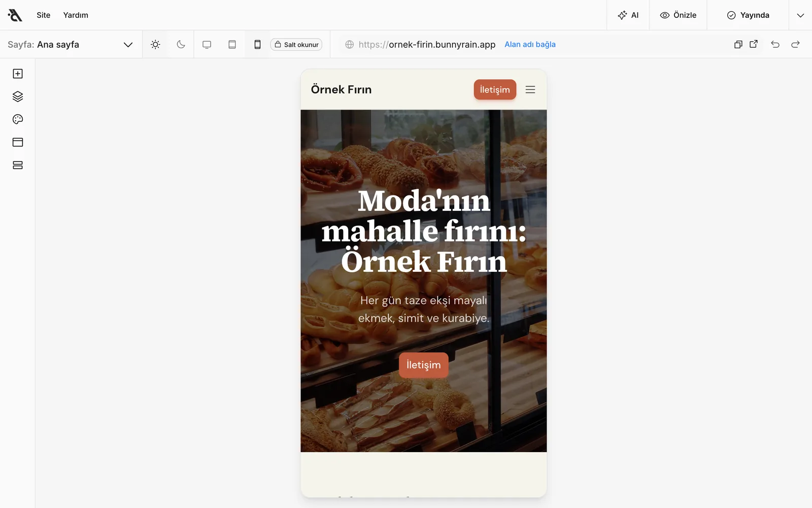This screenshot has height=508, width=812.
Task: Open the add element plus panel
Action: pyautogui.click(x=18, y=74)
